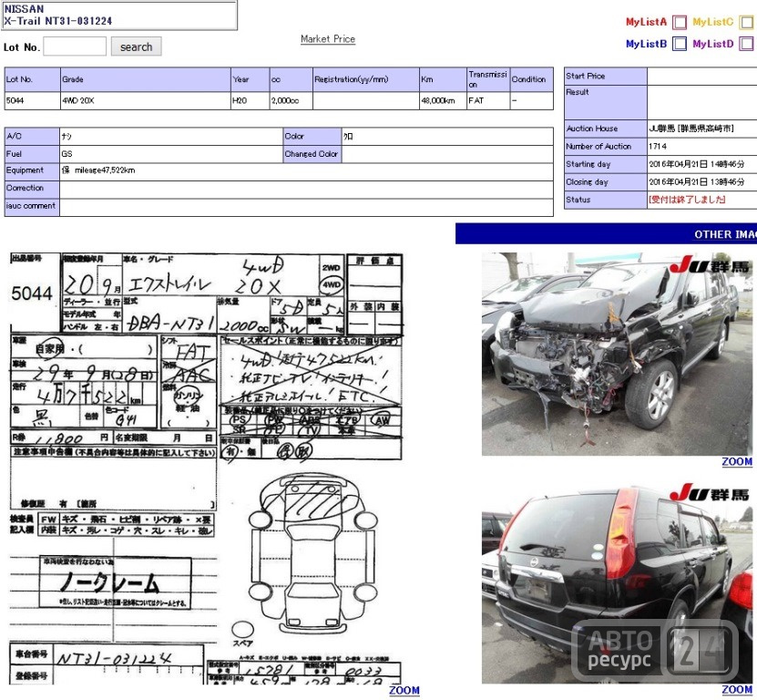Click the search button
Image resolution: width=757 pixels, height=700 pixels.
[136, 46]
